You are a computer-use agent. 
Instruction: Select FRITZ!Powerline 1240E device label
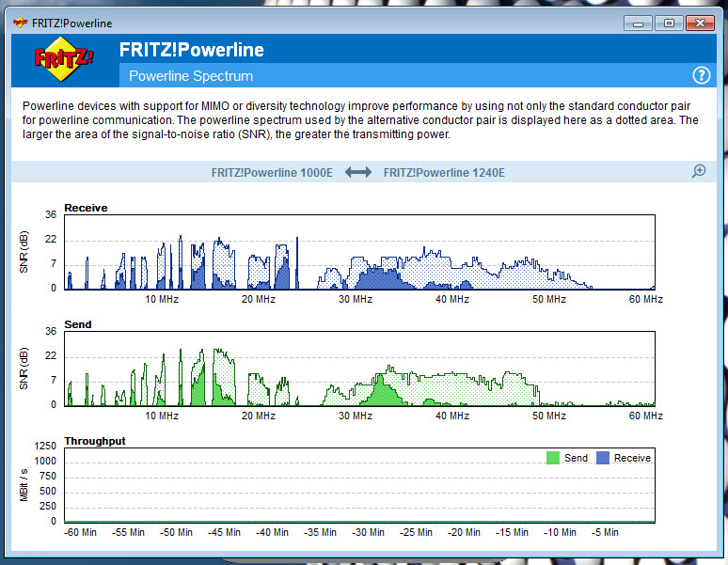pos(444,173)
